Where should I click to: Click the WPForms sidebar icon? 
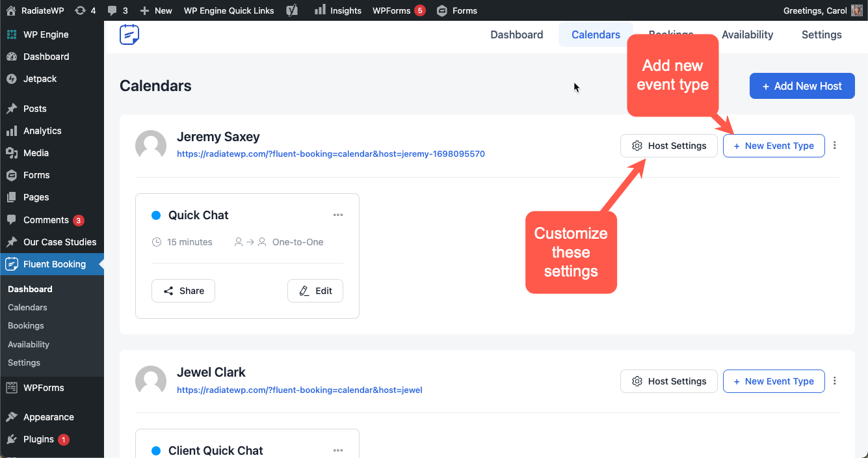(12, 388)
